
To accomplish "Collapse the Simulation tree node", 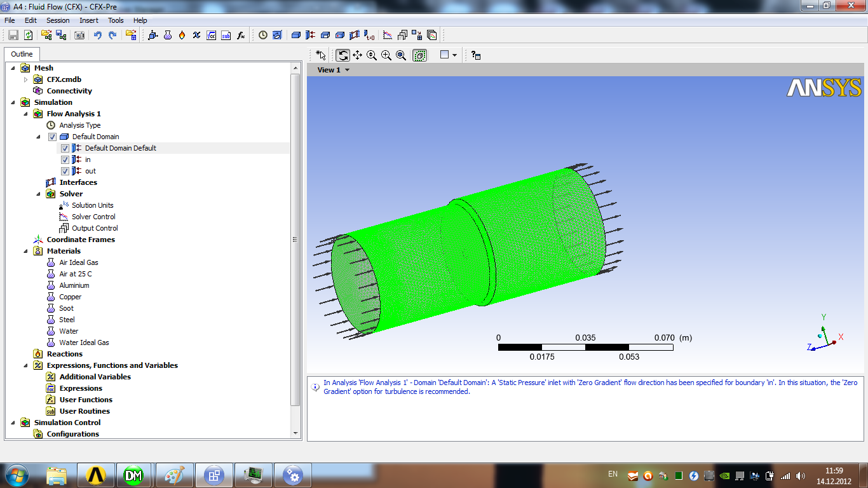I will pos(13,102).
